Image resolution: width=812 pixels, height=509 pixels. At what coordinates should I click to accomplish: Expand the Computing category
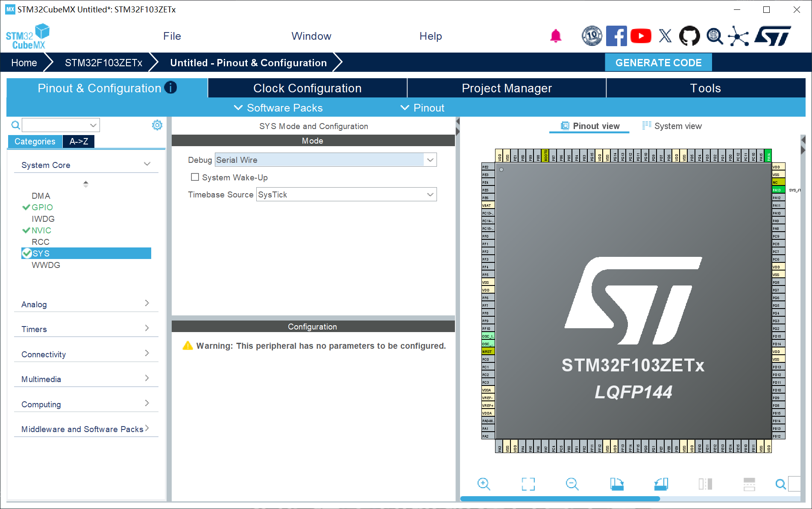pyautogui.click(x=86, y=404)
